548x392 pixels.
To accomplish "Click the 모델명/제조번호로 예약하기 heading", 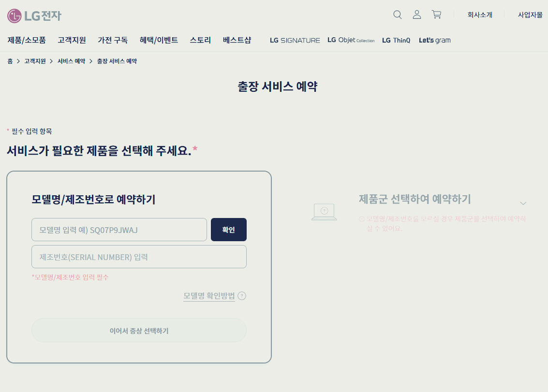I will point(93,200).
